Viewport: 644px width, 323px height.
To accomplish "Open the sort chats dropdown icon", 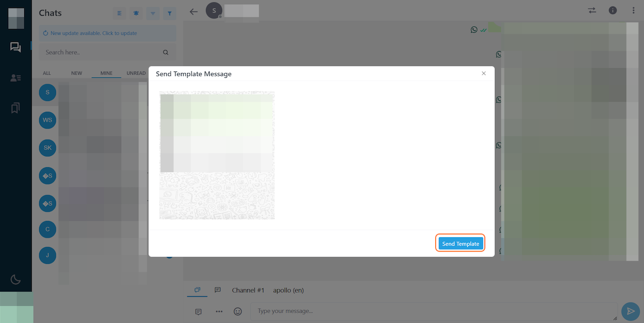I will 153,13.
